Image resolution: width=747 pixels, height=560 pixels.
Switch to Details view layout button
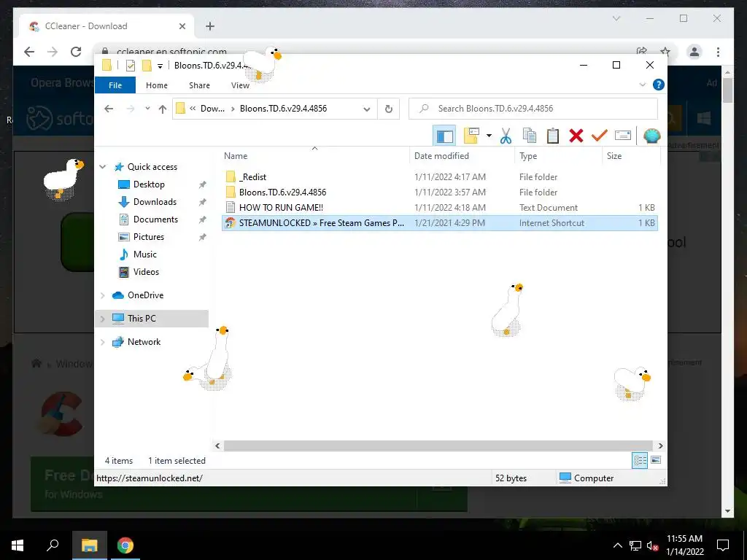(x=640, y=460)
